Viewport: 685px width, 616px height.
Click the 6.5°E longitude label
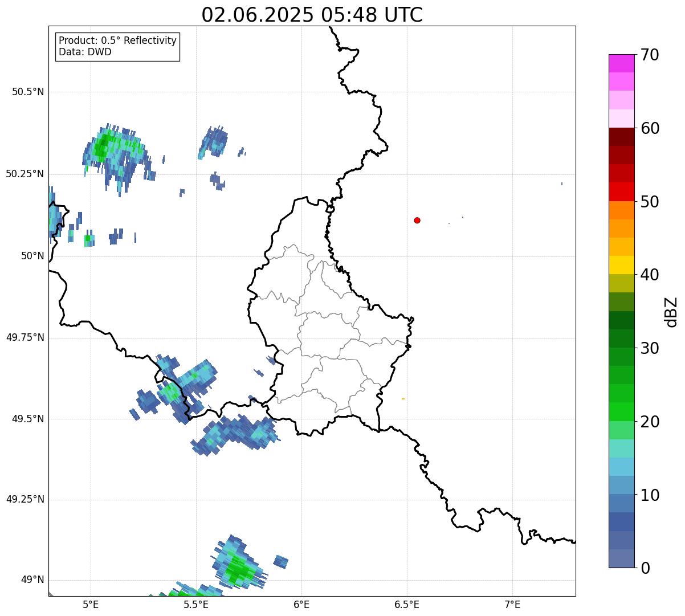407,604
